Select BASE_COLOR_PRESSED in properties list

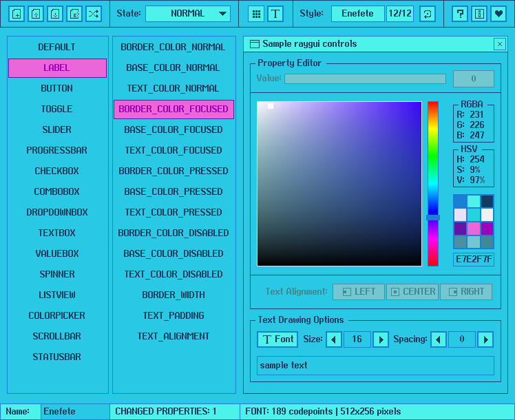pyautogui.click(x=174, y=192)
